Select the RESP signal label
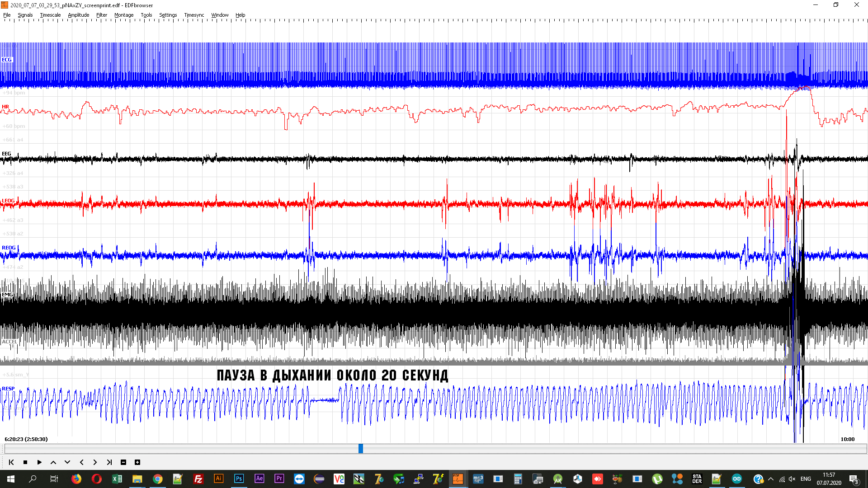The image size is (868, 488). (x=8, y=389)
